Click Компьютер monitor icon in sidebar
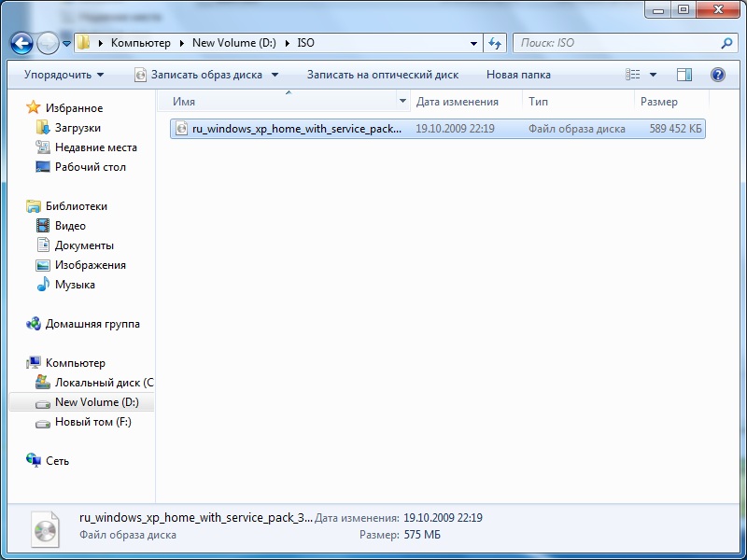The width and height of the screenshot is (747, 560). click(34, 363)
